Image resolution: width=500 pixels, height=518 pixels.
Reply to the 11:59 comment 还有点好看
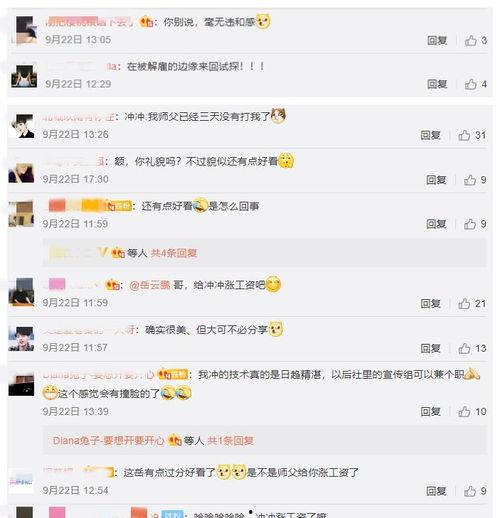(x=436, y=224)
